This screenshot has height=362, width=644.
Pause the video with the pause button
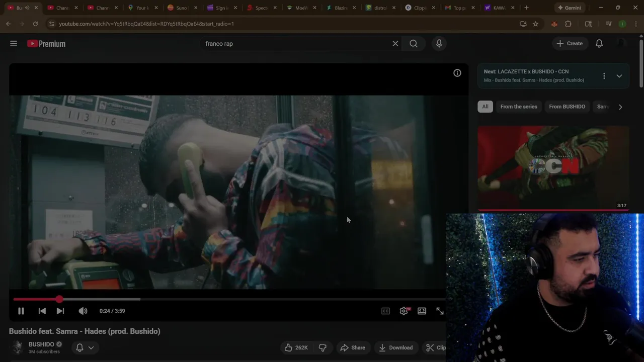click(x=21, y=311)
